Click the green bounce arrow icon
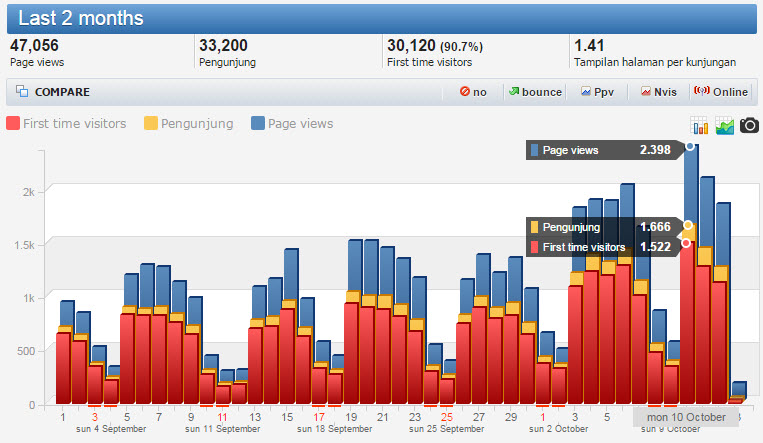 (x=514, y=91)
